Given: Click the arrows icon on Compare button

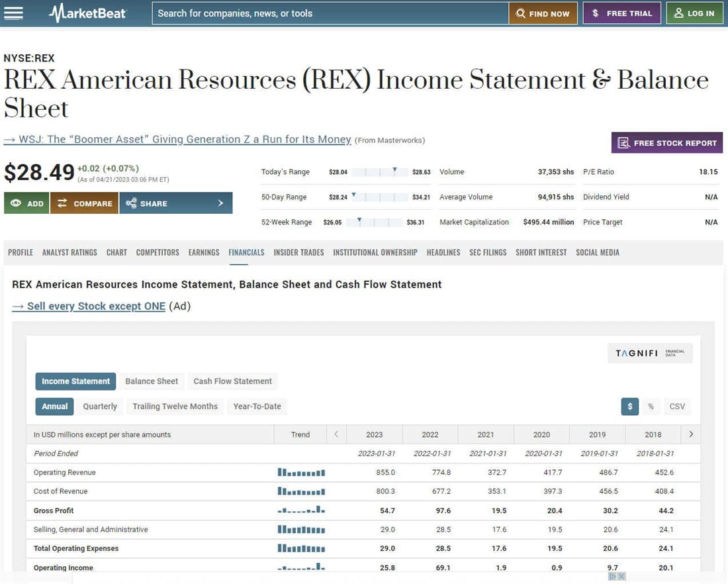Looking at the screenshot, I should tap(62, 203).
